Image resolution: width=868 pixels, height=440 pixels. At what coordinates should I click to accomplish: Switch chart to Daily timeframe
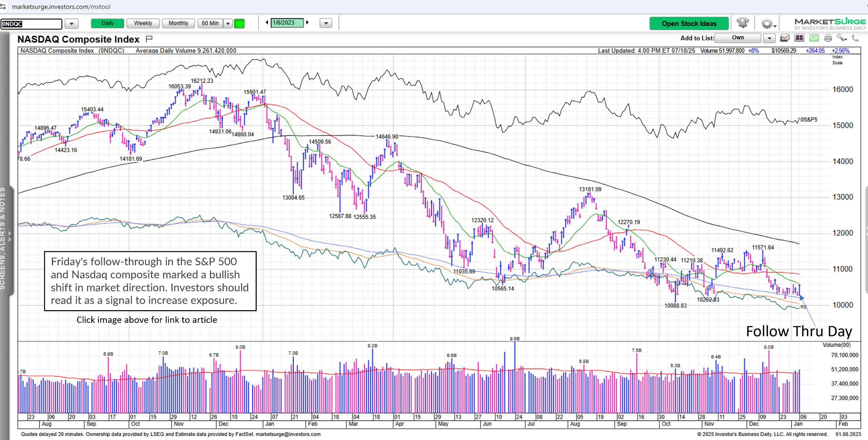pyautogui.click(x=107, y=23)
